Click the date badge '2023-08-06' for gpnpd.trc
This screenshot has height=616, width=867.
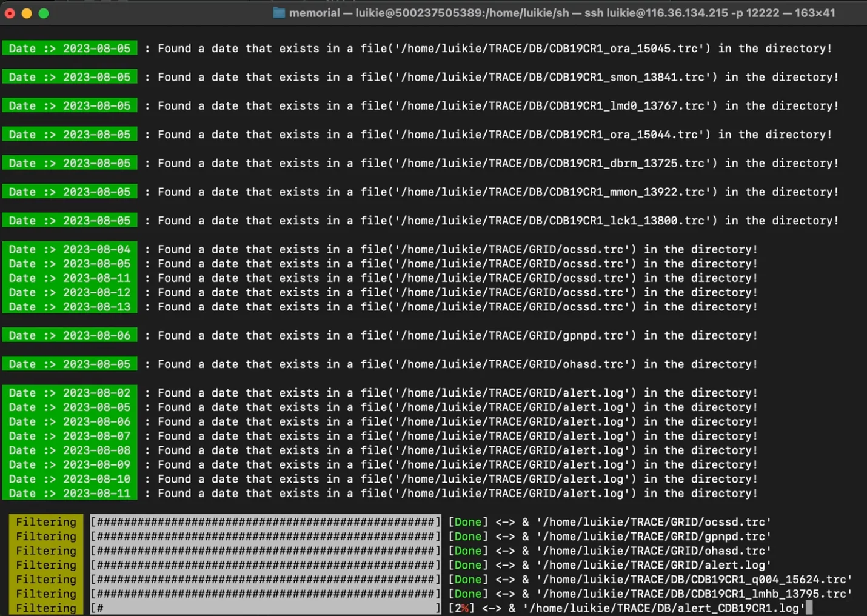[x=70, y=335]
